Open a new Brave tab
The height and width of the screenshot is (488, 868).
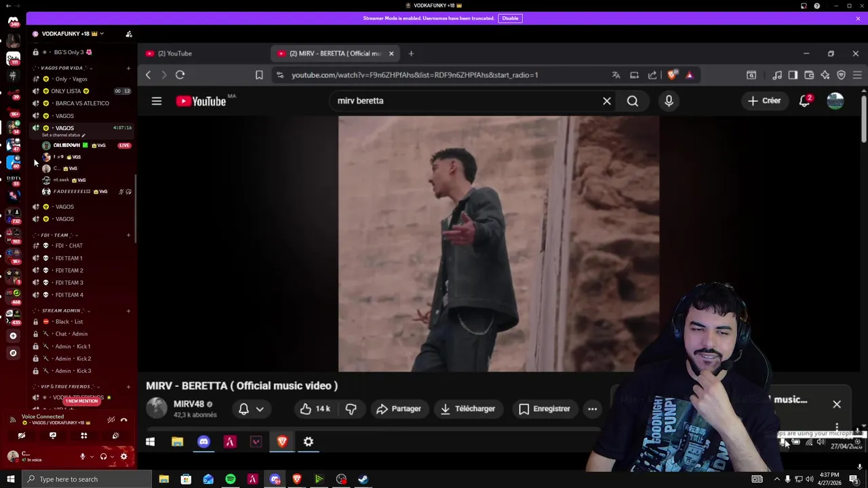[411, 54]
